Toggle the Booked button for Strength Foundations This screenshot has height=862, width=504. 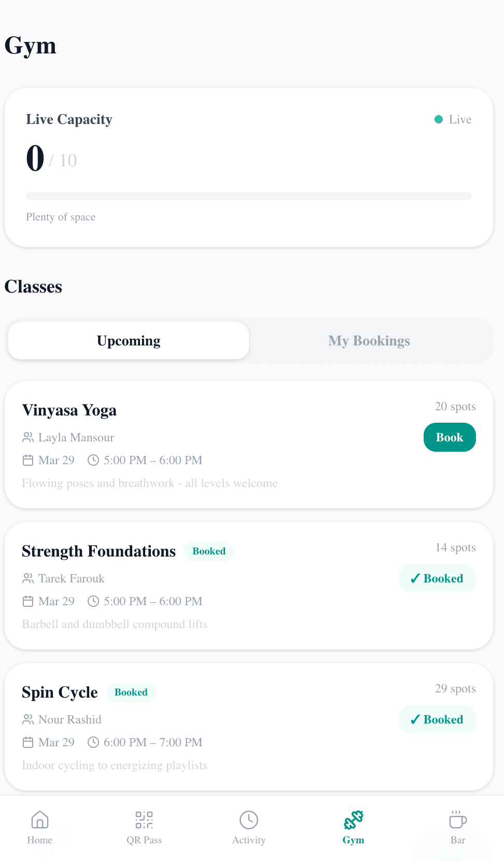click(x=437, y=578)
